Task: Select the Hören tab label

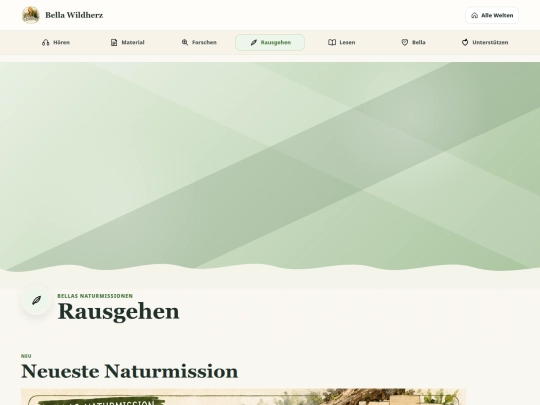Action: 61,42
